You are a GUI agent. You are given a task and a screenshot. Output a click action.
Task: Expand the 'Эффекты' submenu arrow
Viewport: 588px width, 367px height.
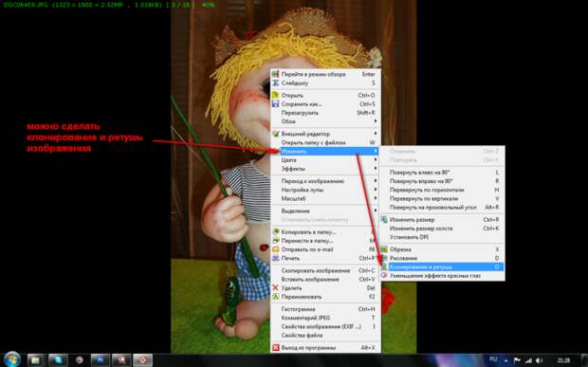(375, 169)
